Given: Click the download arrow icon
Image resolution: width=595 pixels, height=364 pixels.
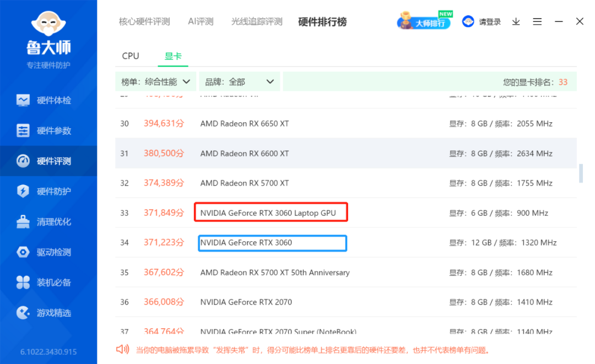Looking at the screenshot, I should [516, 21].
